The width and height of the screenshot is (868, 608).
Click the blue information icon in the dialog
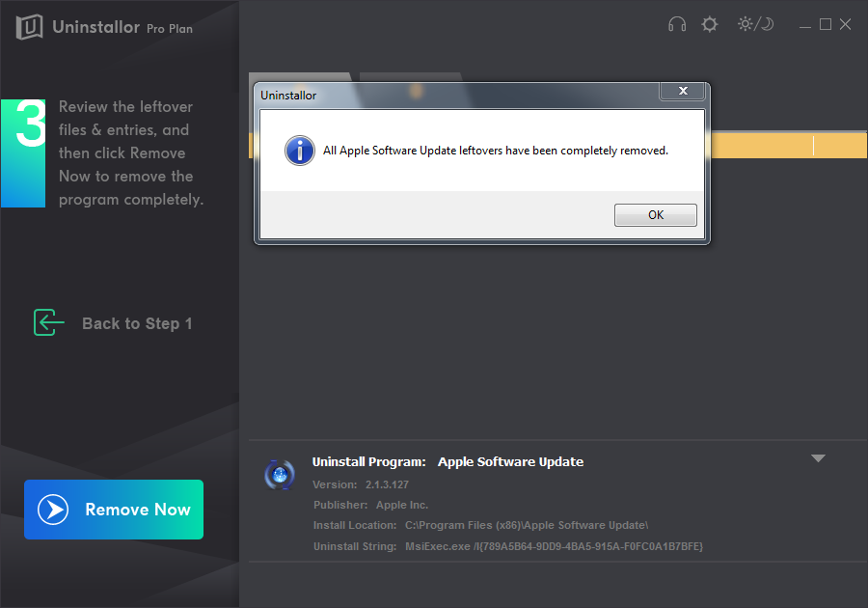coord(300,151)
